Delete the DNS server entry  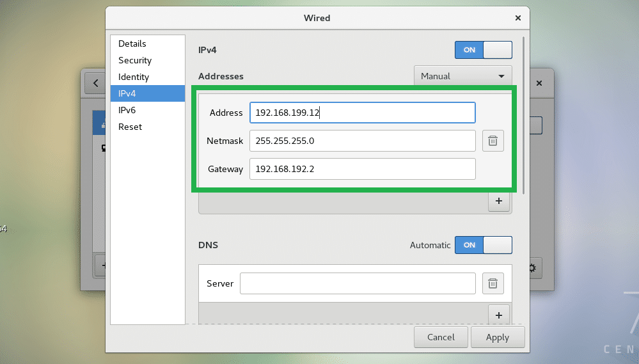click(x=493, y=283)
